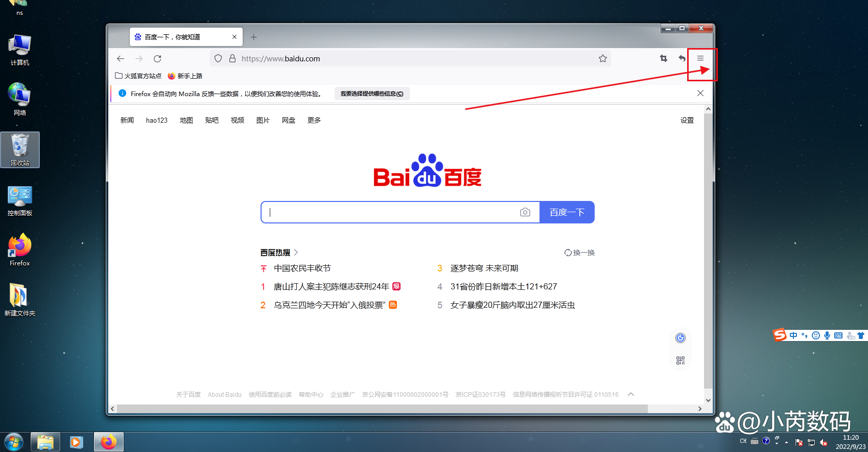
Task: Open file explorer from taskbar
Action: coord(45,442)
